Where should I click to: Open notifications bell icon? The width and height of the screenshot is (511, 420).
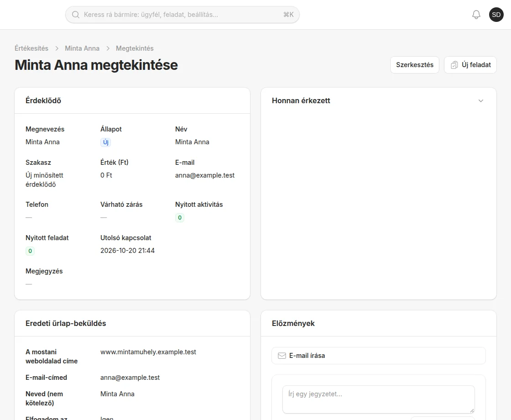click(x=476, y=15)
